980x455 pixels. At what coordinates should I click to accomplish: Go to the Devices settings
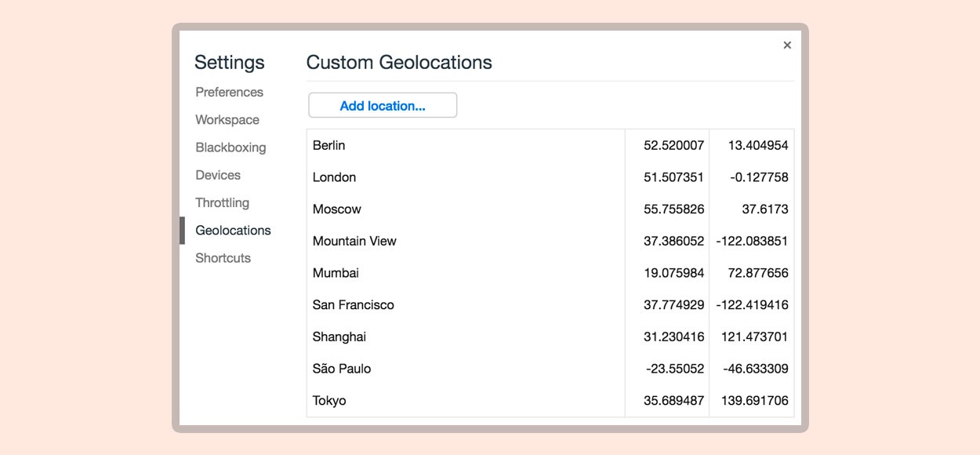tap(218, 175)
